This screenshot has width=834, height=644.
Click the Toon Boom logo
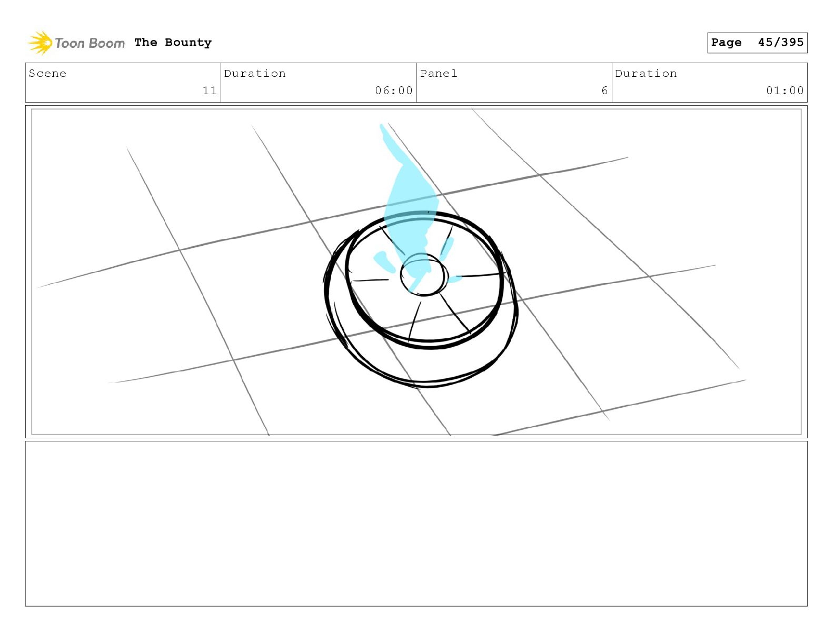click(x=76, y=43)
